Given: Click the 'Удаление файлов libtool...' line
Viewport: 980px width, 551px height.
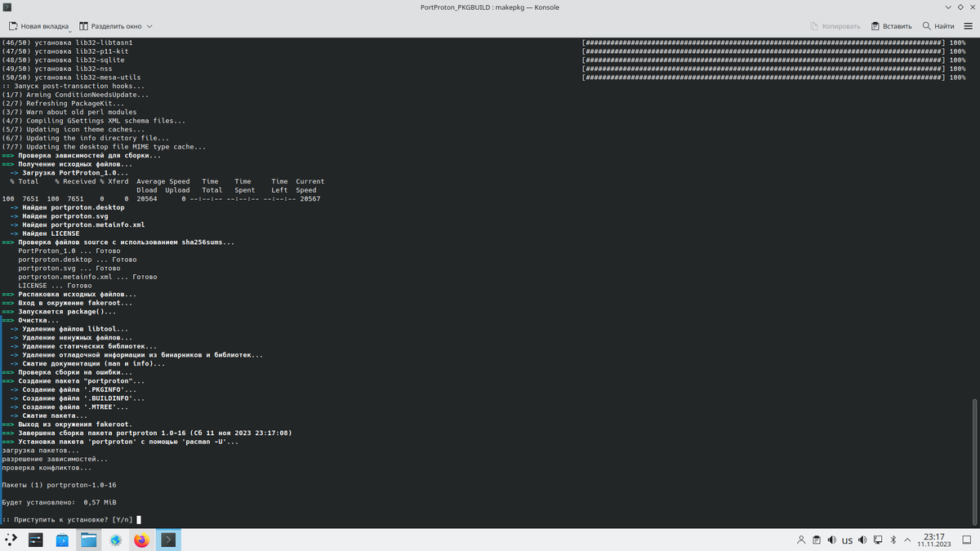Looking at the screenshot, I should pyautogui.click(x=69, y=329).
